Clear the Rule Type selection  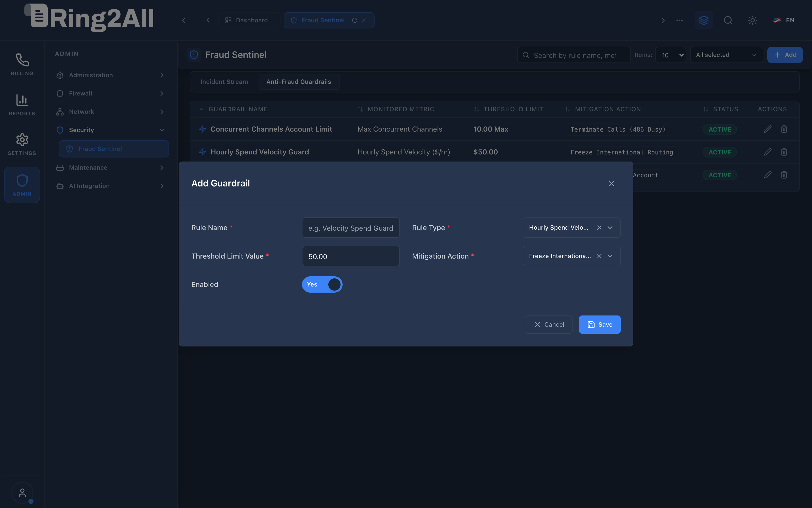pos(599,228)
